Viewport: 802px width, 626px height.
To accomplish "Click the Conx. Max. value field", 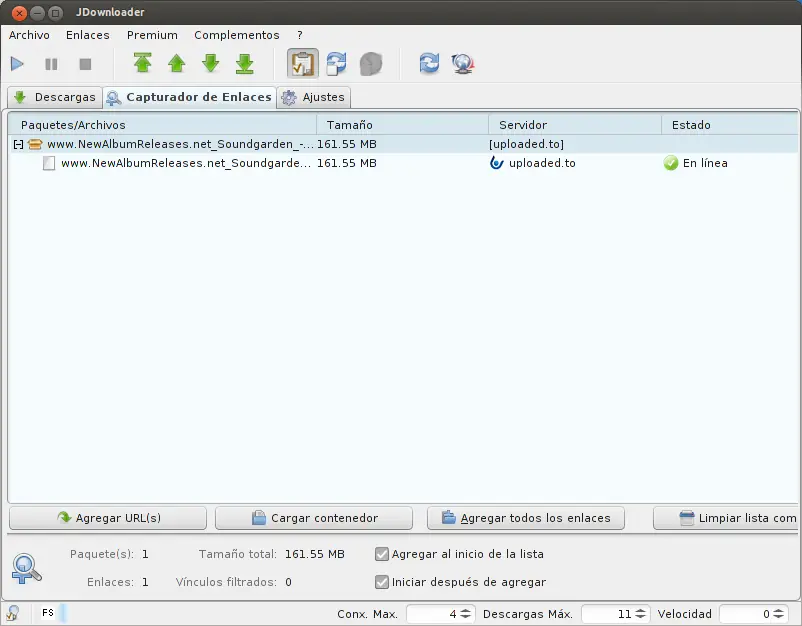I will click(432, 614).
